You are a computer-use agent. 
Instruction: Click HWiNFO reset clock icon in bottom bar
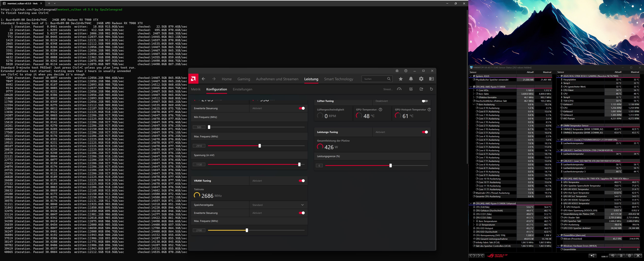(x=613, y=256)
